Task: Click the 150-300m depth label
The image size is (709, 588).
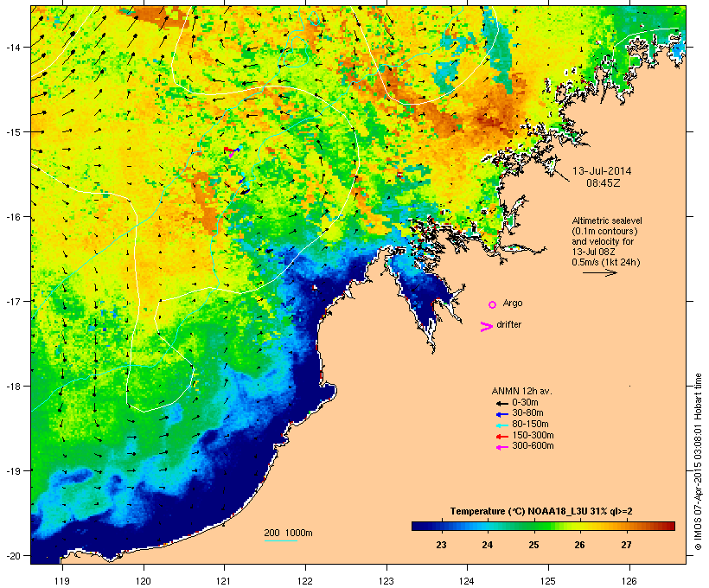Action: click(533, 435)
